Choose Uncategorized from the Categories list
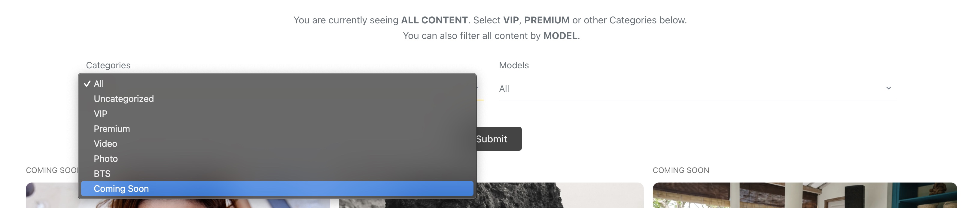The width and height of the screenshot is (980, 208). (x=124, y=99)
